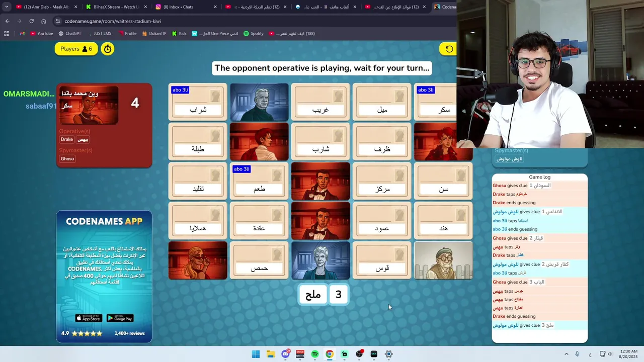Close the Amr Diab tab

pos(76,7)
